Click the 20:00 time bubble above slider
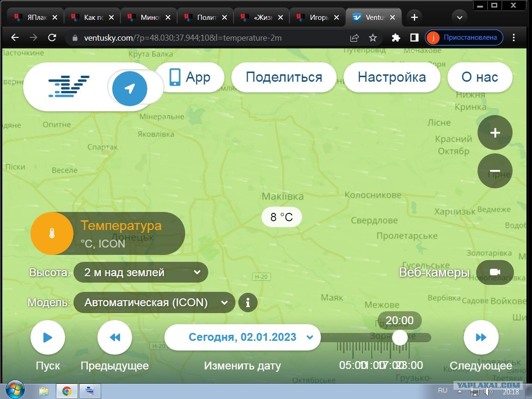The width and height of the screenshot is (532, 399). (399, 320)
